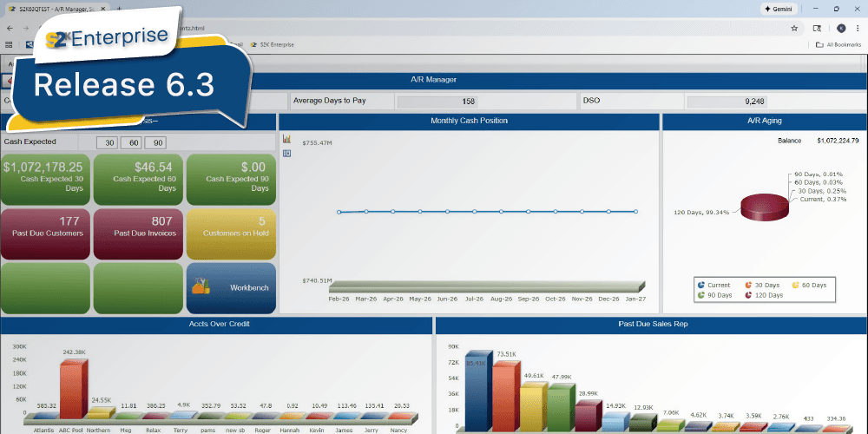
Task: Go forward with the browser forward arrow
Action: point(26,28)
